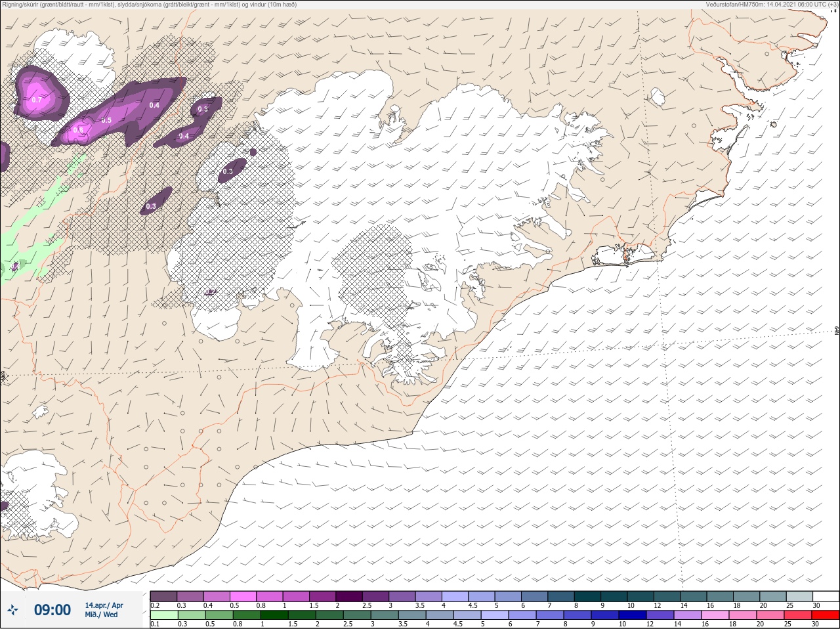Screen dimensions: 840x629
Task: Click the dark teal 9 swatch in top legend
Action: [614, 596]
